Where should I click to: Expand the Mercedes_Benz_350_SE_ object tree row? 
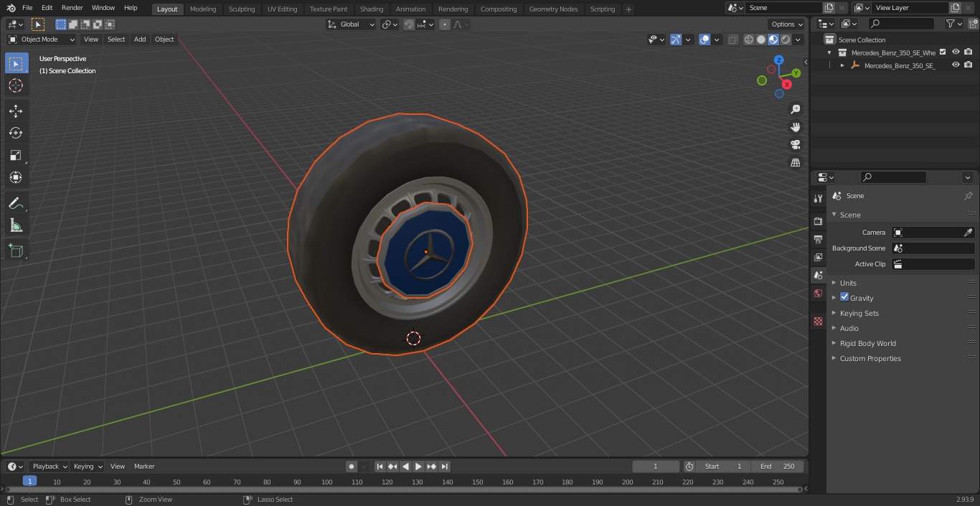coord(842,65)
